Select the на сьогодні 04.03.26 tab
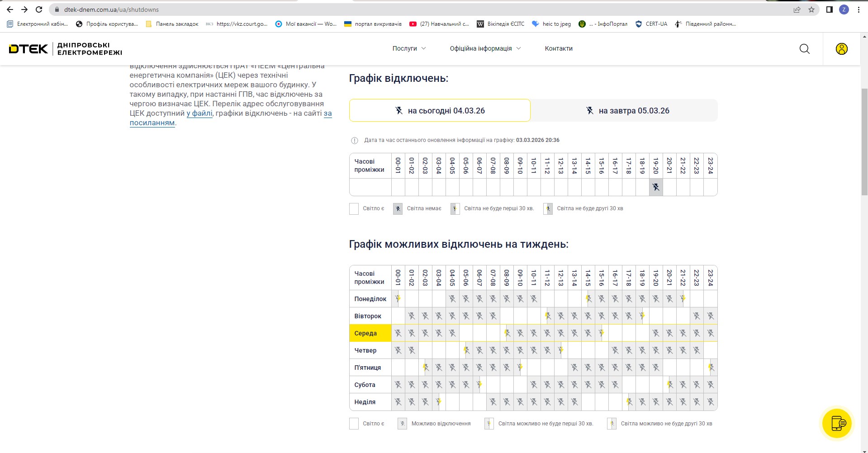 440,111
